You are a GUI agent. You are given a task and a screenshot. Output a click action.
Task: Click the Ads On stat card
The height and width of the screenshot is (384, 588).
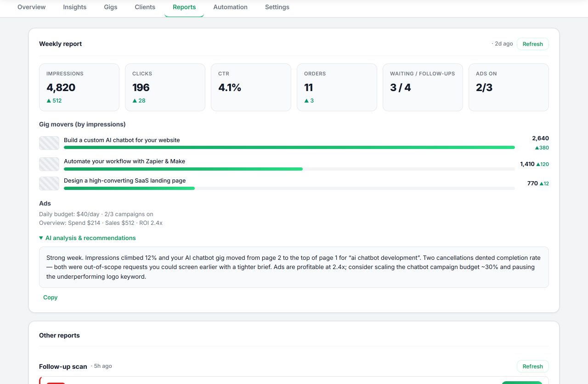[509, 87]
